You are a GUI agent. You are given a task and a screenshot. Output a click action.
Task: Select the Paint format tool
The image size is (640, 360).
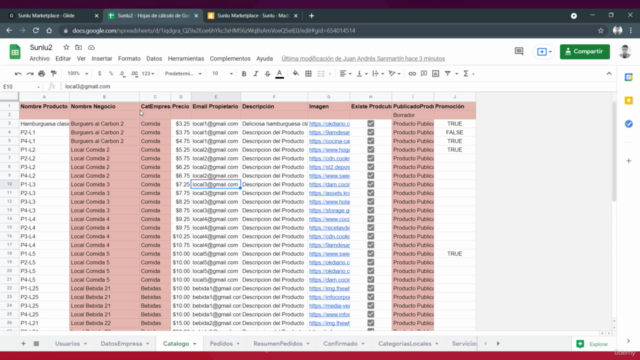53,74
